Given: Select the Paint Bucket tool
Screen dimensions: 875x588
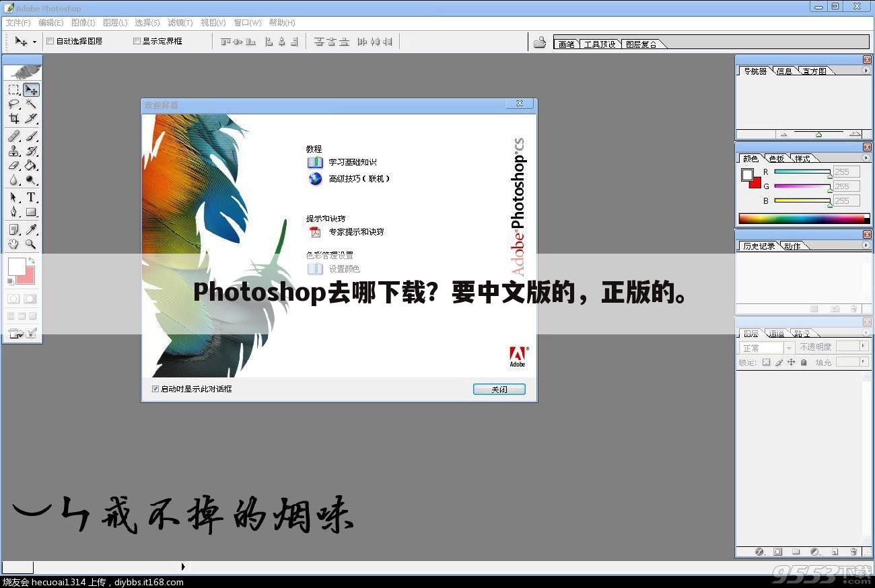Looking at the screenshot, I should [31, 166].
